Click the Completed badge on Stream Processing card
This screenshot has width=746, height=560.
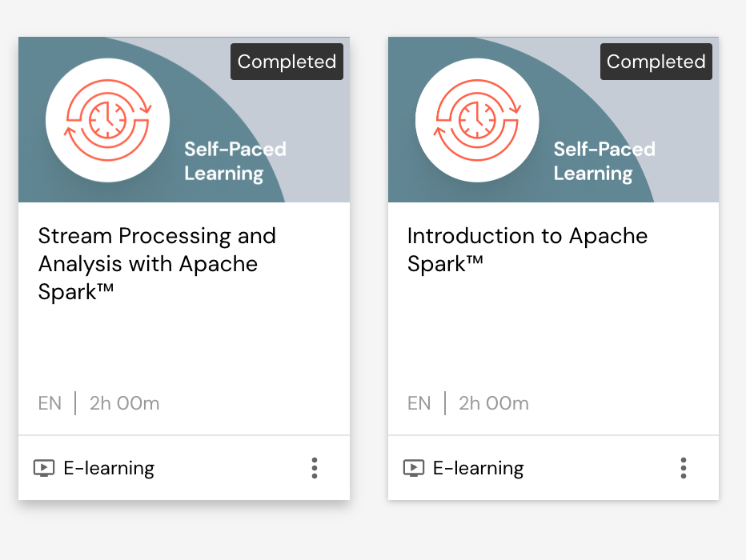coord(287,62)
